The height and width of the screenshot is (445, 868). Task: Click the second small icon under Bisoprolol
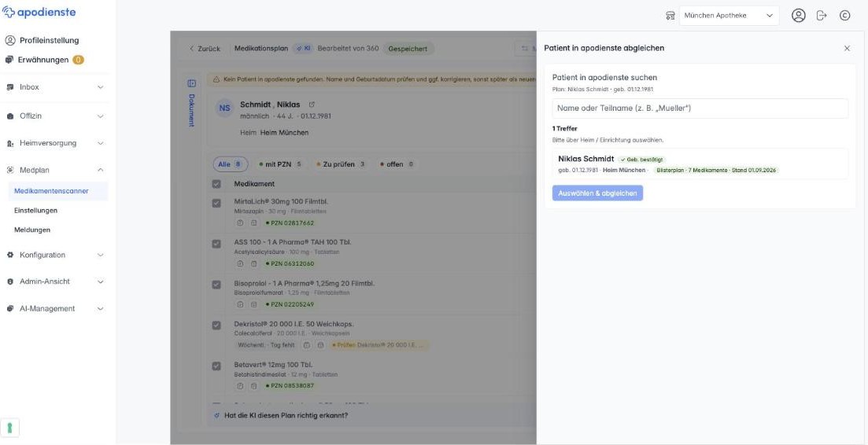coord(253,304)
